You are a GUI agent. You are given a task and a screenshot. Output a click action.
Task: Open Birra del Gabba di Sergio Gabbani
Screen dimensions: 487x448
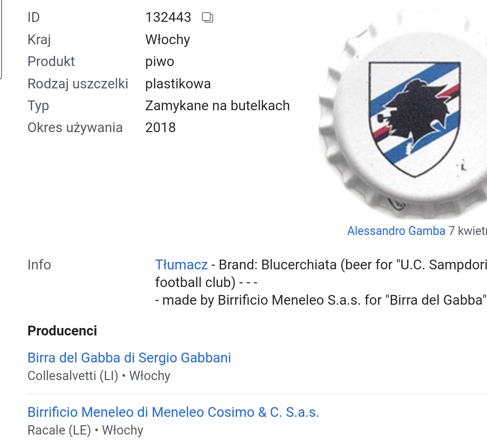(129, 358)
